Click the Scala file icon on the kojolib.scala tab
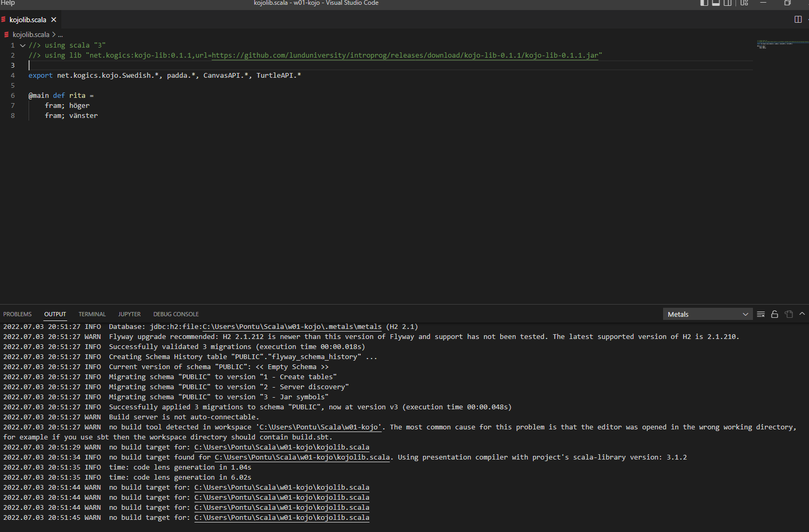Screen dimensions: 809x532 (x=4, y=19)
